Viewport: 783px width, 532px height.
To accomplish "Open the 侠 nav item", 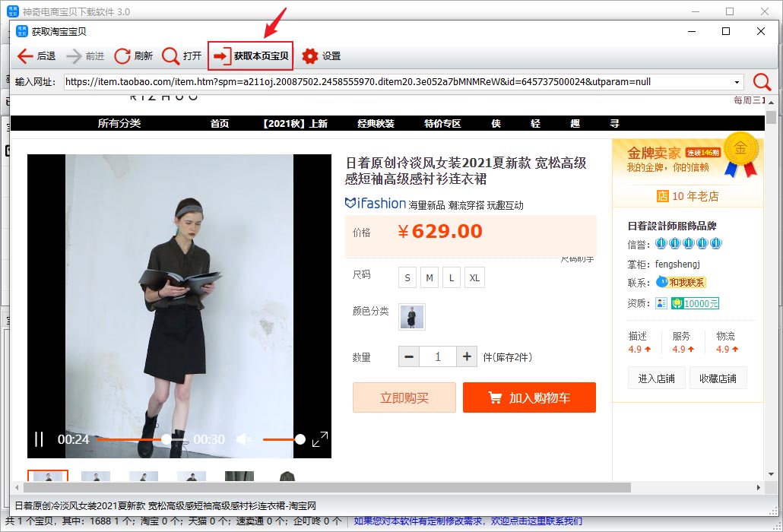I will [496, 123].
